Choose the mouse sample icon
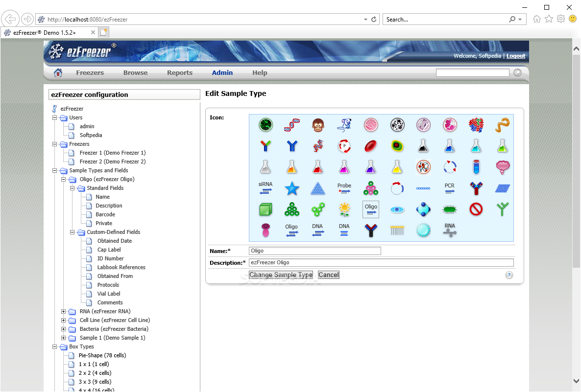581x392 pixels. point(344,125)
